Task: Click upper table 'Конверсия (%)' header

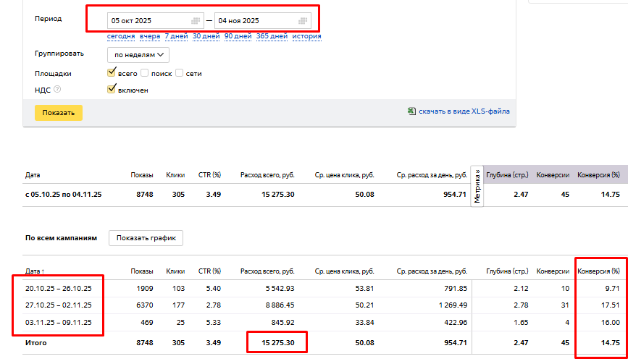Action: 598,175
